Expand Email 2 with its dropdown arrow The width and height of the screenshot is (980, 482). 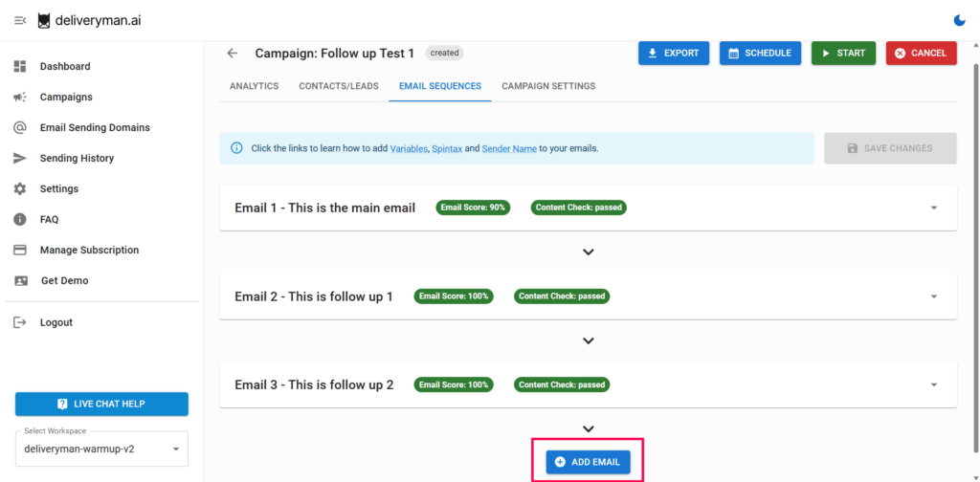(934, 296)
